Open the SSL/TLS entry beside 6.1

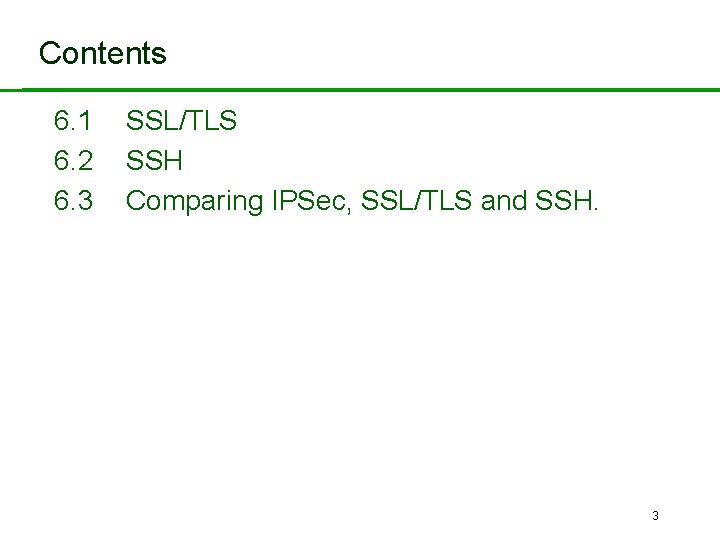tap(181, 122)
